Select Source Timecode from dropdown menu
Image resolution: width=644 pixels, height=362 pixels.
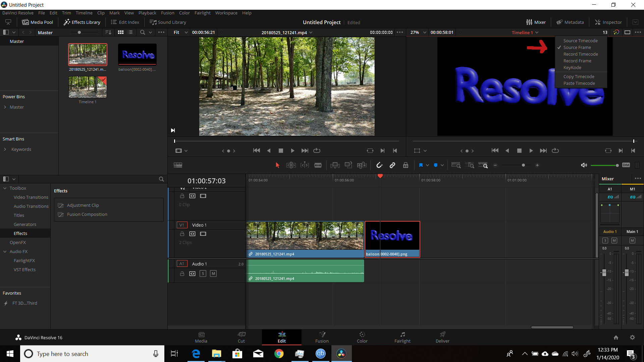point(581,41)
